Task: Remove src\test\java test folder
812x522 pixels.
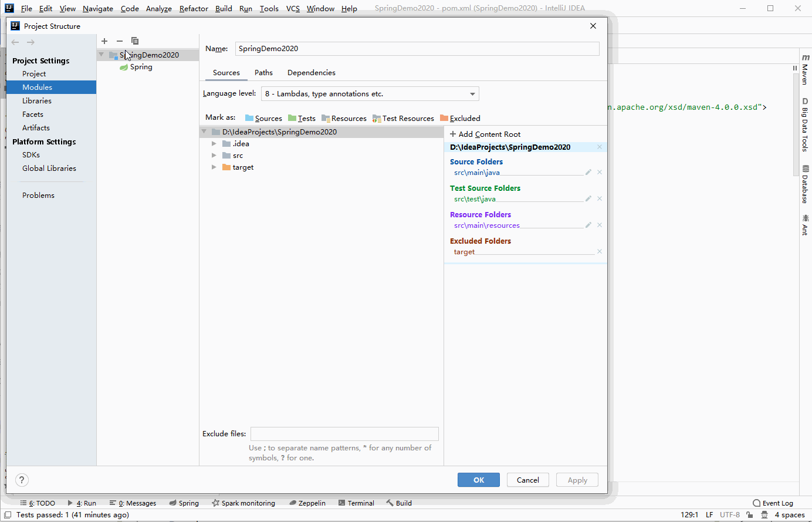Action: tap(600, 199)
